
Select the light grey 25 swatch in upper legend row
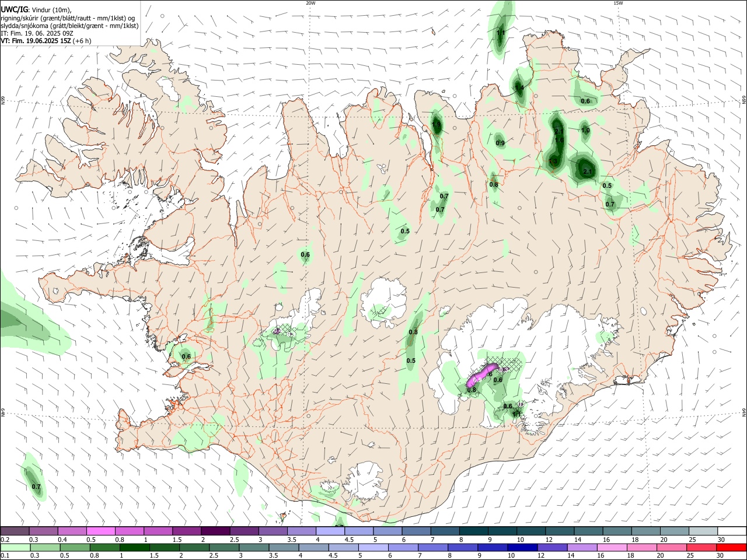703,531
